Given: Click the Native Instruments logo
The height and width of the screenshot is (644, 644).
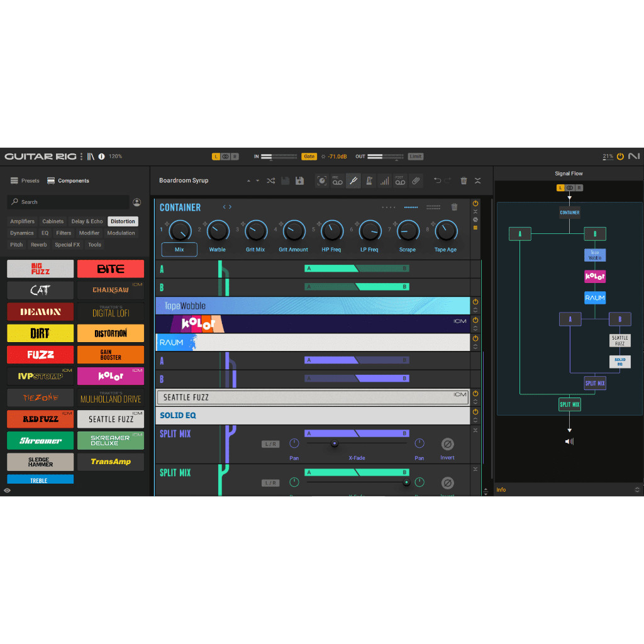Looking at the screenshot, I should pyautogui.click(x=634, y=156).
